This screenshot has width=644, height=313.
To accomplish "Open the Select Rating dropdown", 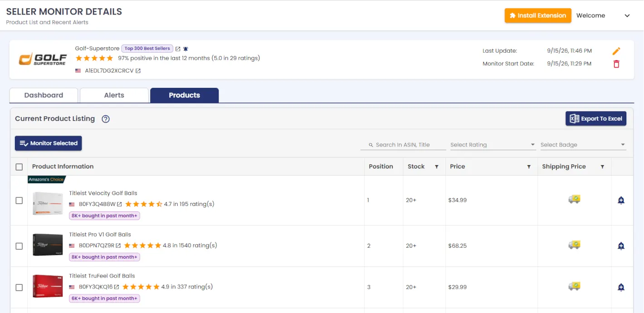I will [x=493, y=145].
